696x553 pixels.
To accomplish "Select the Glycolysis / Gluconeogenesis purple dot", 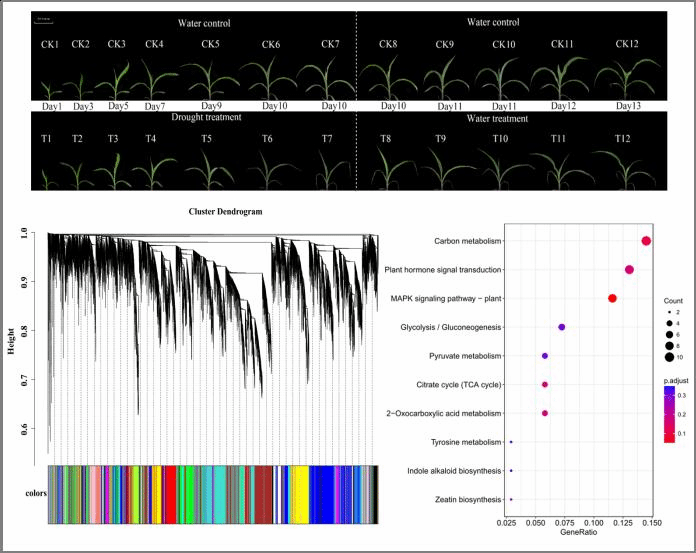I will pyautogui.click(x=562, y=327).
